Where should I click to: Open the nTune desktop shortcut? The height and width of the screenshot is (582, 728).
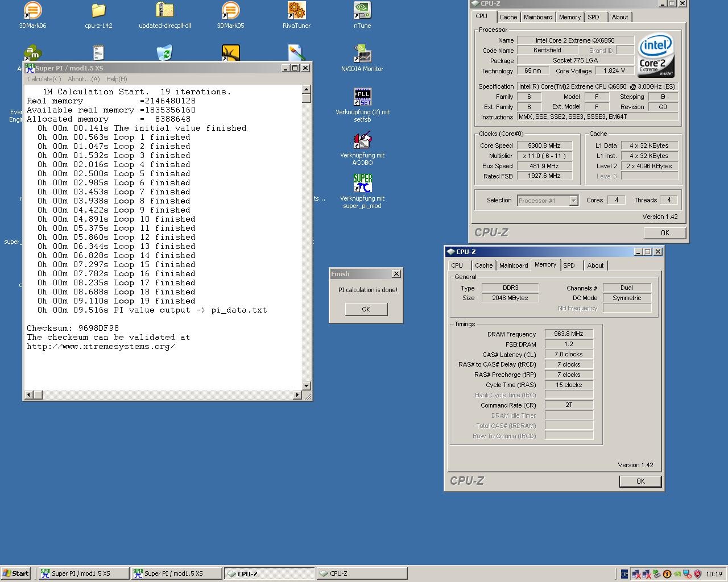(362, 15)
